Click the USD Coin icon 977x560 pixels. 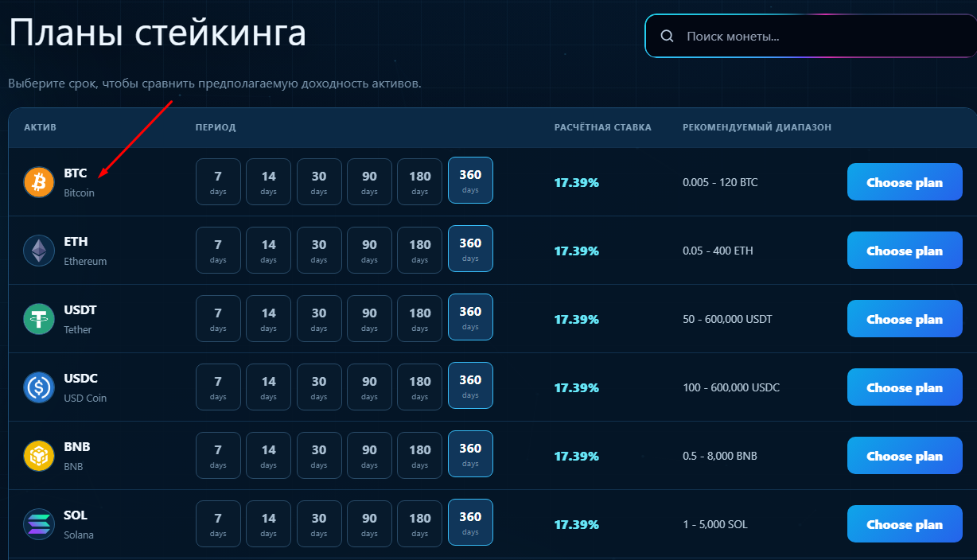click(x=39, y=387)
